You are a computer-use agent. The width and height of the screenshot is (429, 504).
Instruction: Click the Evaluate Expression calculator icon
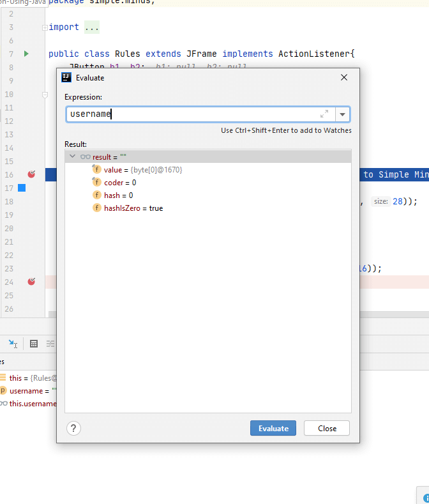(x=34, y=344)
